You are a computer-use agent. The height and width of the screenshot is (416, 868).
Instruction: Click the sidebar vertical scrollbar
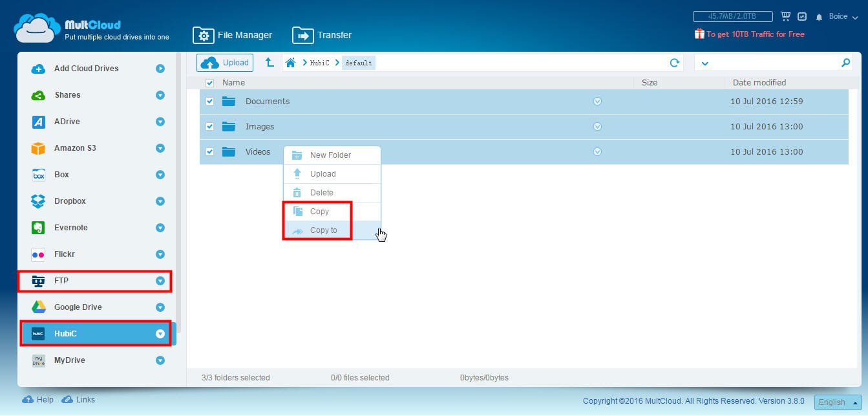click(x=179, y=194)
